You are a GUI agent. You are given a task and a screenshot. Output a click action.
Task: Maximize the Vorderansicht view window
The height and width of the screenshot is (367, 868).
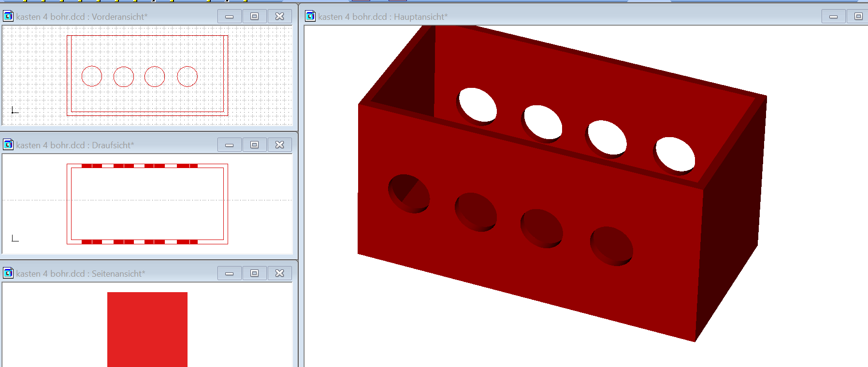[x=255, y=16]
